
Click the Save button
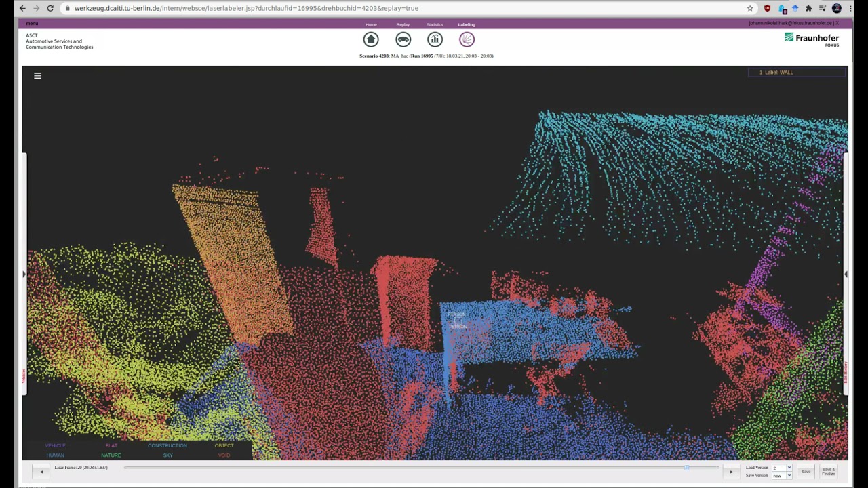pyautogui.click(x=806, y=472)
